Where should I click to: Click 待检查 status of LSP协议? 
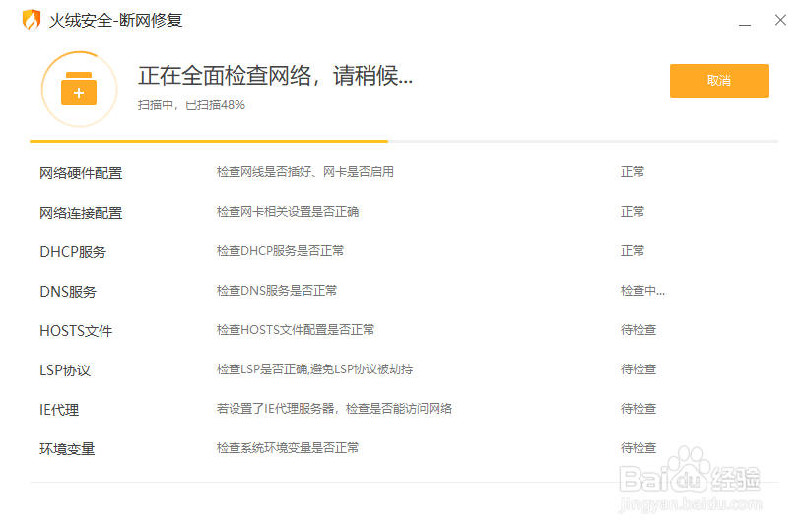coord(639,369)
